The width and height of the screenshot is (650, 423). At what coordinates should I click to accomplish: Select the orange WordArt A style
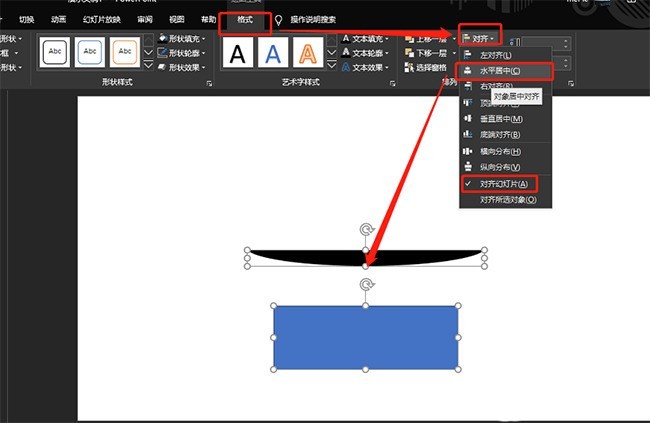[x=308, y=52]
